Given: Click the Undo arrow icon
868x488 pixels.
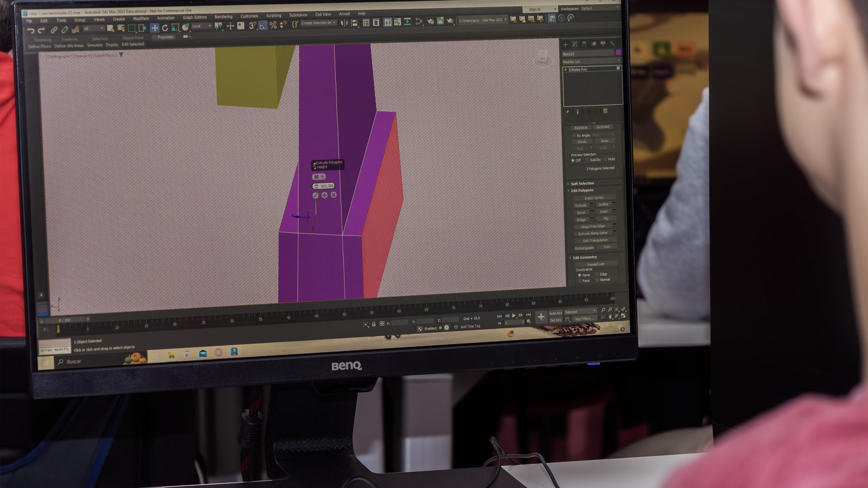Looking at the screenshot, I should click(x=30, y=30).
